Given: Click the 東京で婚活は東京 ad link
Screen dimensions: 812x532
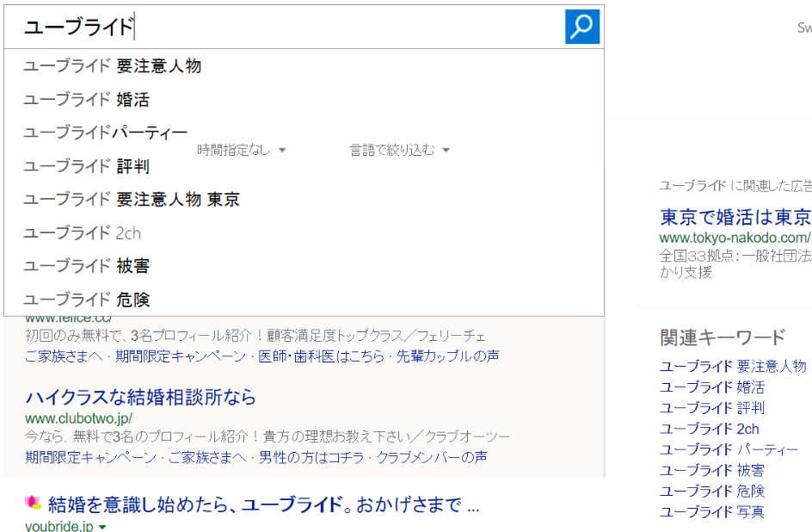Looking at the screenshot, I should tap(735, 216).
